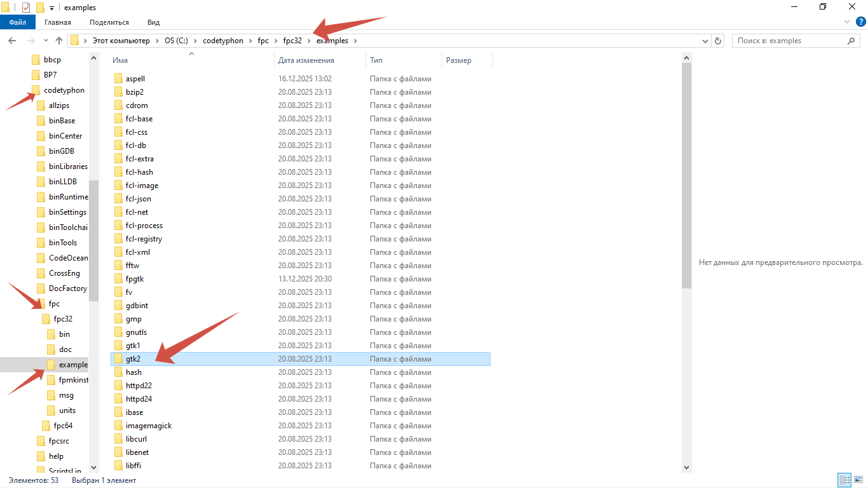
Task: Click the Up one level arrow
Action: [59, 41]
